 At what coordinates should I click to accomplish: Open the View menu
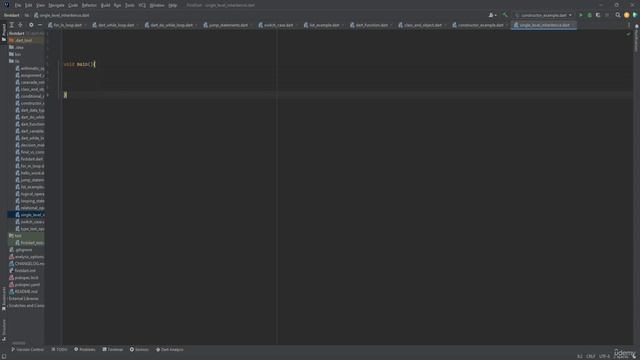pos(40,5)
